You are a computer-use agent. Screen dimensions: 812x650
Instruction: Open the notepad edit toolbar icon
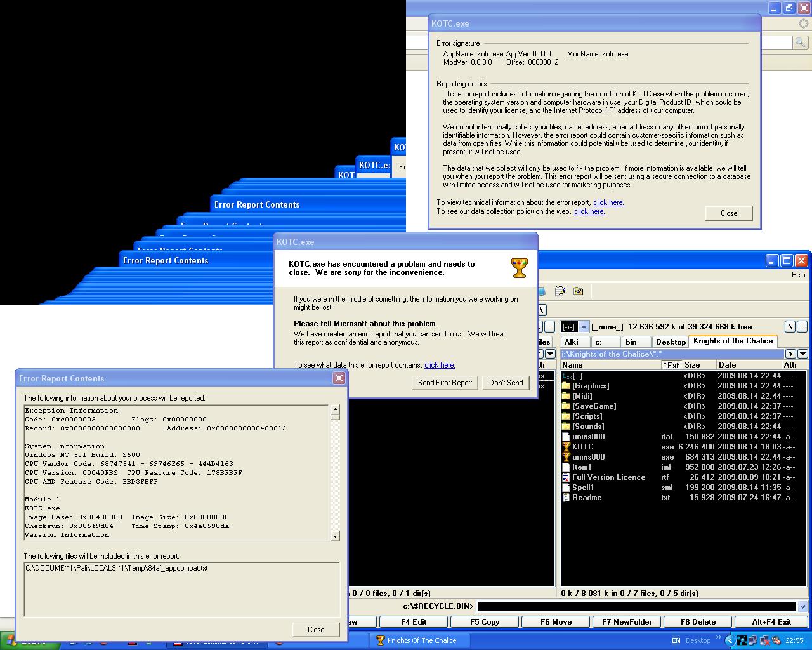click(560, 291)
